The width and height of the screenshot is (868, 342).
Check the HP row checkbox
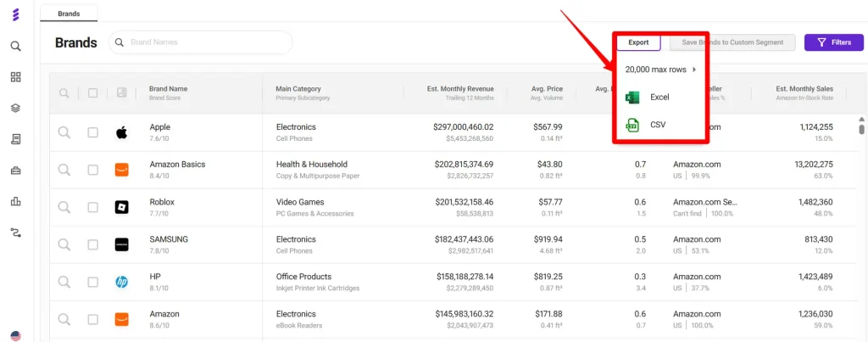coord(93,282)
